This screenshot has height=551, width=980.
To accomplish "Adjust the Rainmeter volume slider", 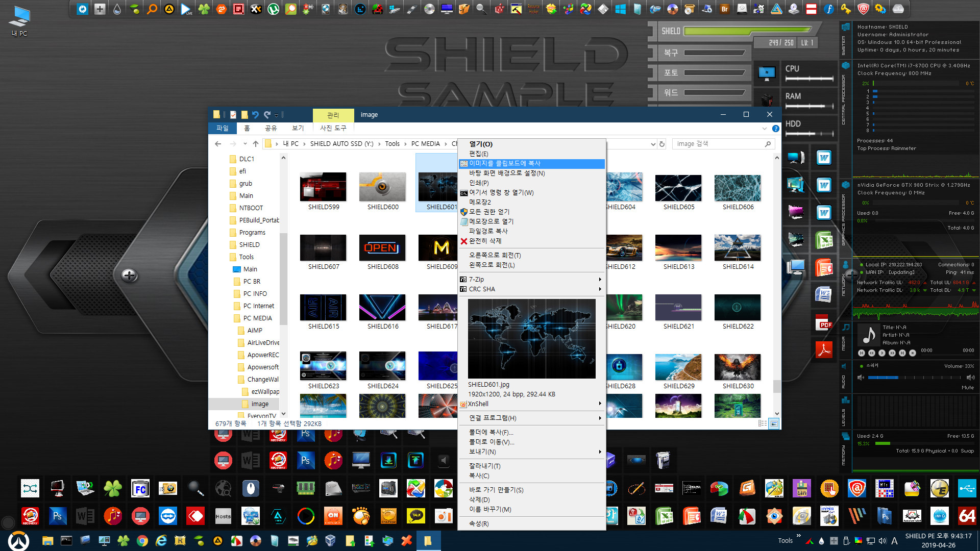I will pos(914,378).
